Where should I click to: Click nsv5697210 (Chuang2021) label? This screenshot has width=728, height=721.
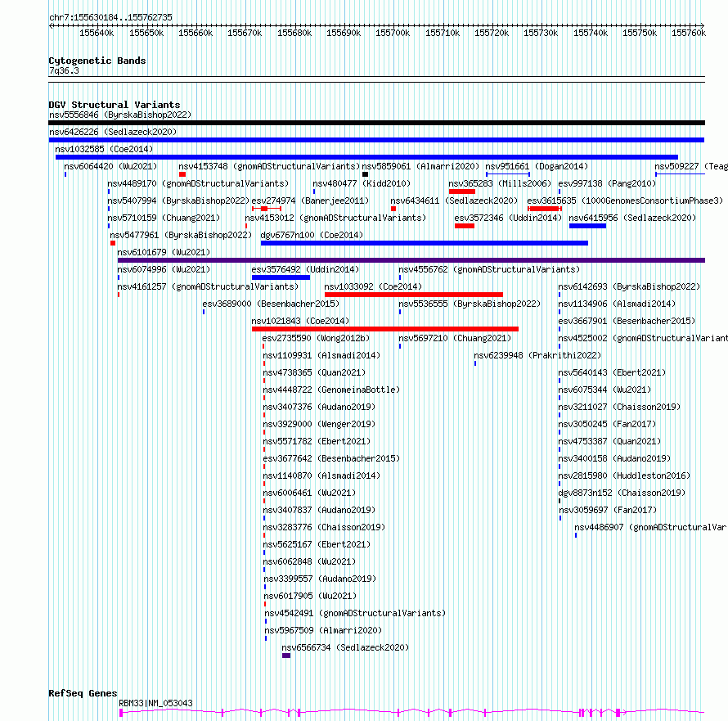455,338
